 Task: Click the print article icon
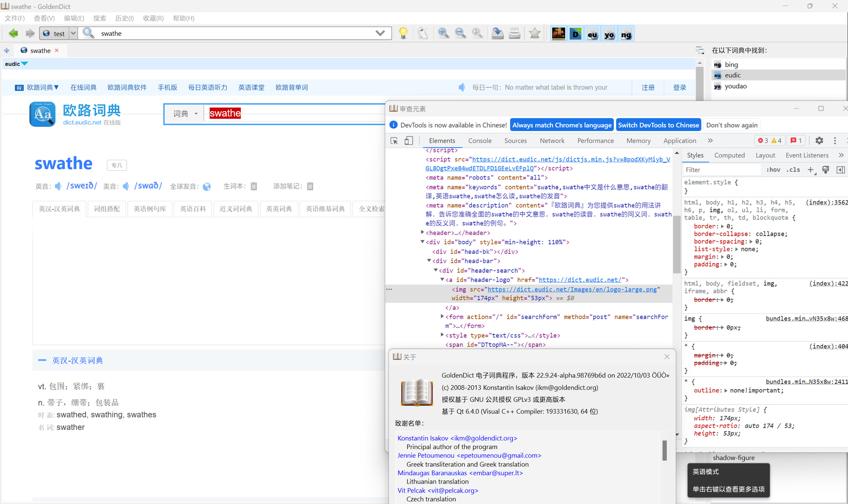pos(515,33)
